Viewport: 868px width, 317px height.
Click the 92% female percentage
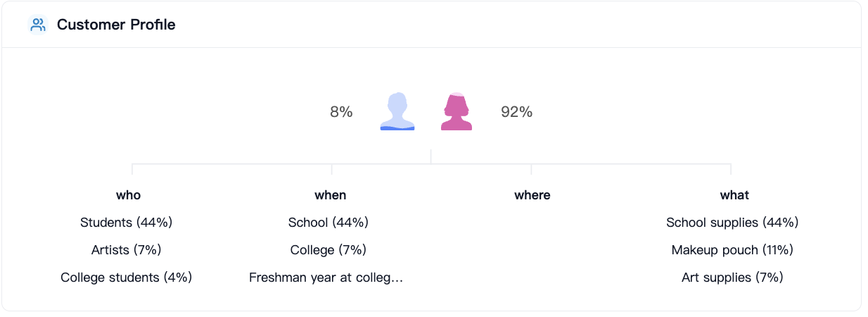coord(516,112)
